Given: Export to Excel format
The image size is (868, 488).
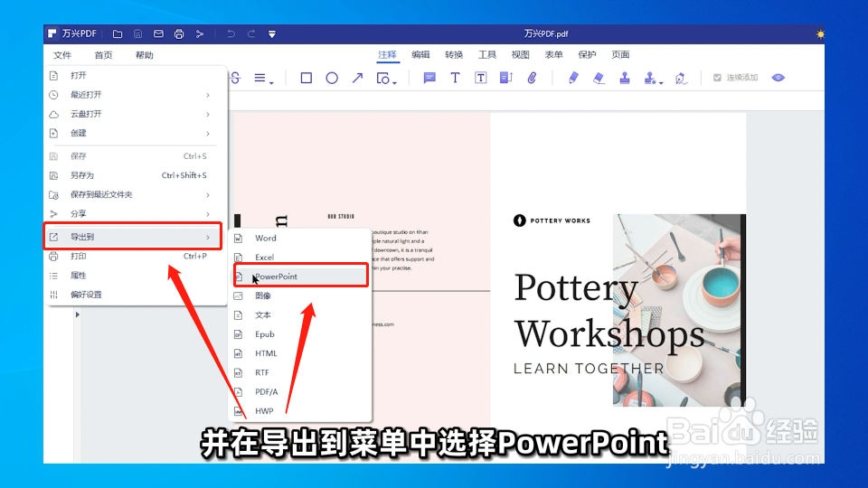Looking at the screenshot, I should 300,258.
